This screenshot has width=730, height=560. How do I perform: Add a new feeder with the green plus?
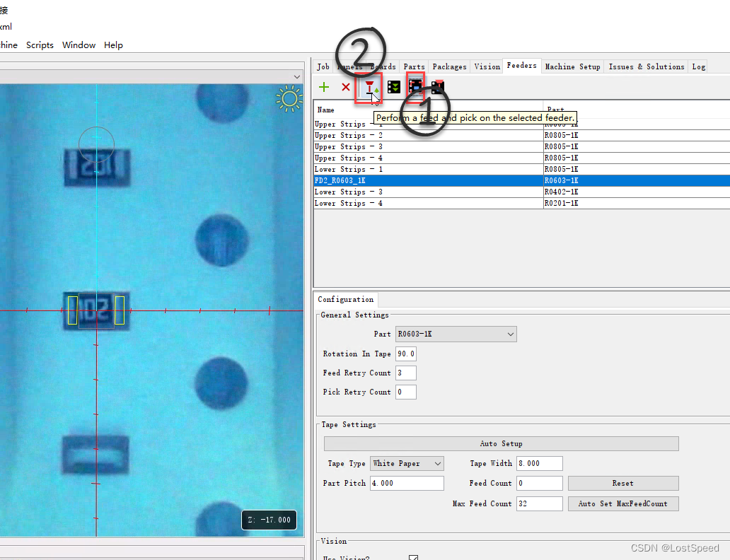(324, 87)
